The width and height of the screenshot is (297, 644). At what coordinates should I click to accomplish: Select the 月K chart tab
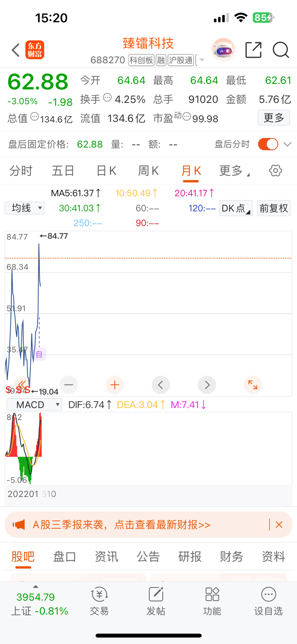(191, 171)
